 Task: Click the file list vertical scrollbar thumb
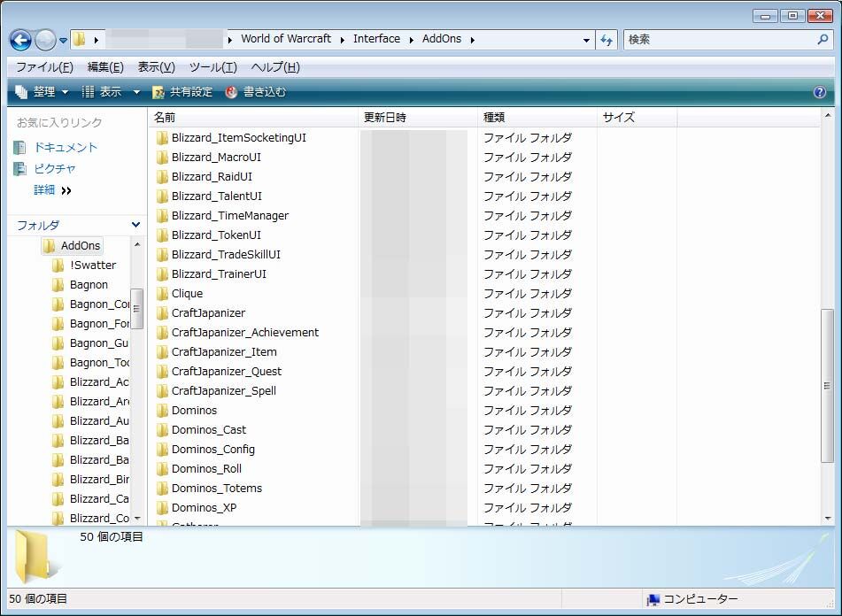point(827,385)
